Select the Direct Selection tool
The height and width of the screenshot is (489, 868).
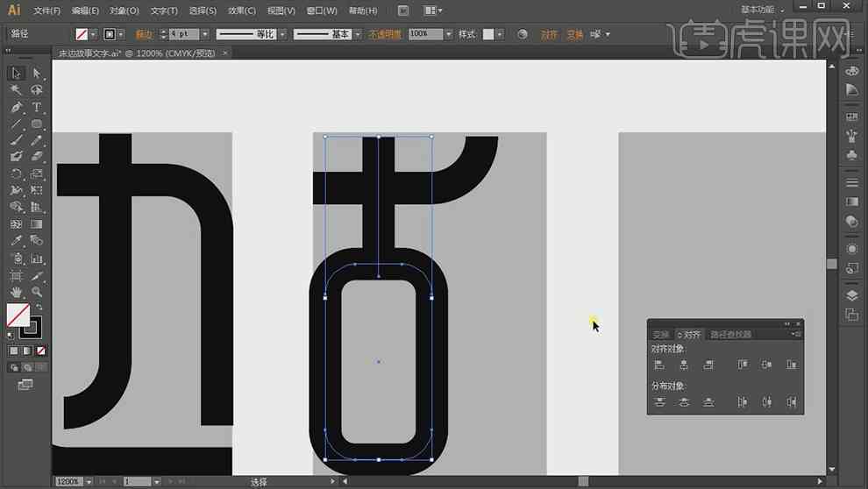coord(37,73)
